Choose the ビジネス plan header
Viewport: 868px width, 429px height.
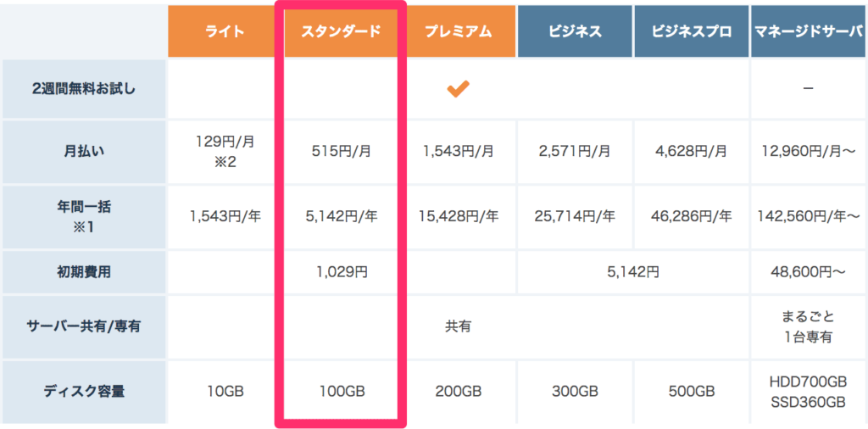576,31
